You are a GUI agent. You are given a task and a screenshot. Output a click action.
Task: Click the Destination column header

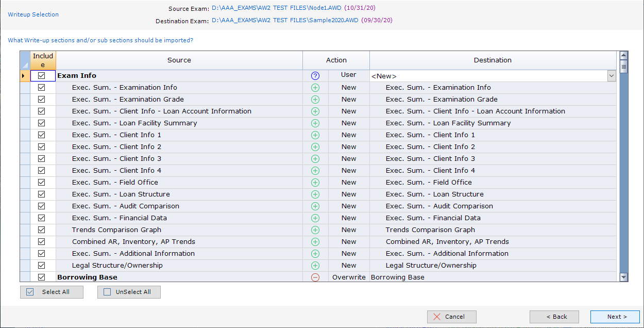click(x=493, y=60)
